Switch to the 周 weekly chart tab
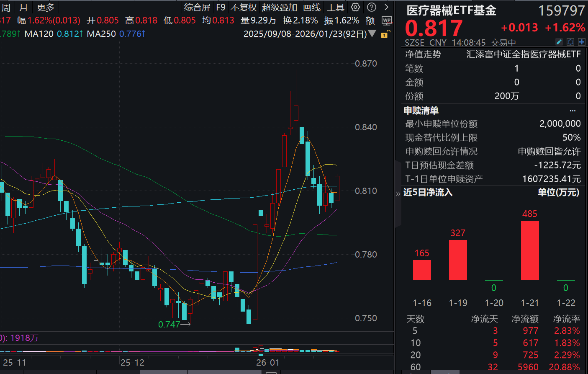 6,7
